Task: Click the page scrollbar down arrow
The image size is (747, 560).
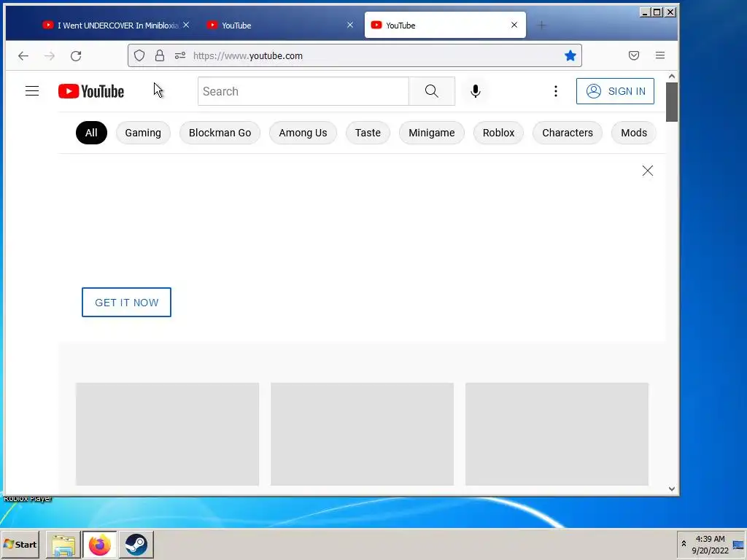Action: coord(672,489)
